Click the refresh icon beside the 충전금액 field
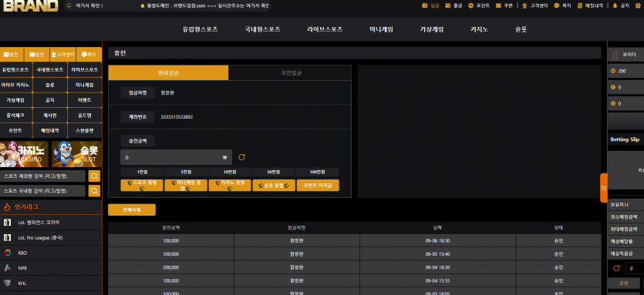The image size is (644, 295). (x=242, y=157)
